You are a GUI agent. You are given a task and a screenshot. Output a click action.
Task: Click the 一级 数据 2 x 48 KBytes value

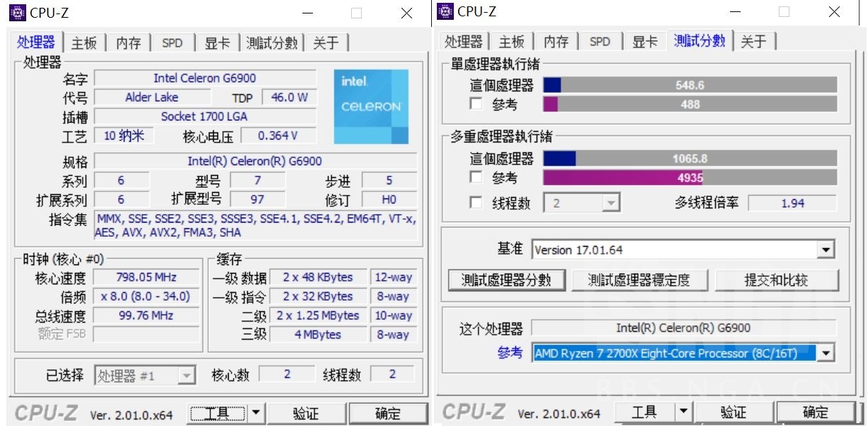point(317,277)
